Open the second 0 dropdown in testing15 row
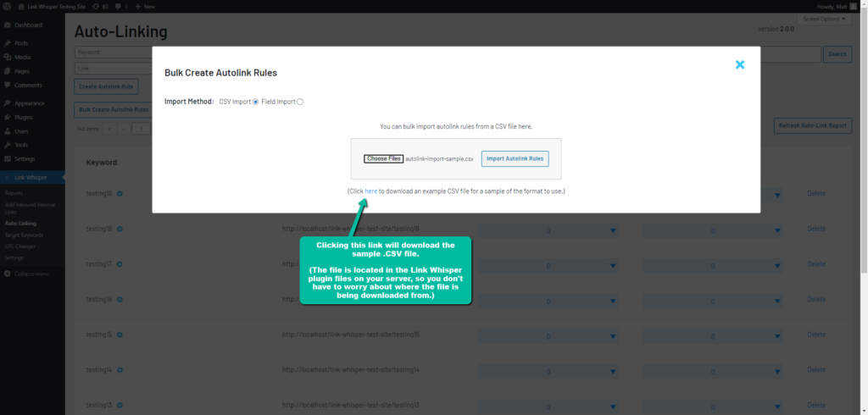 click(x=712, y=336)
